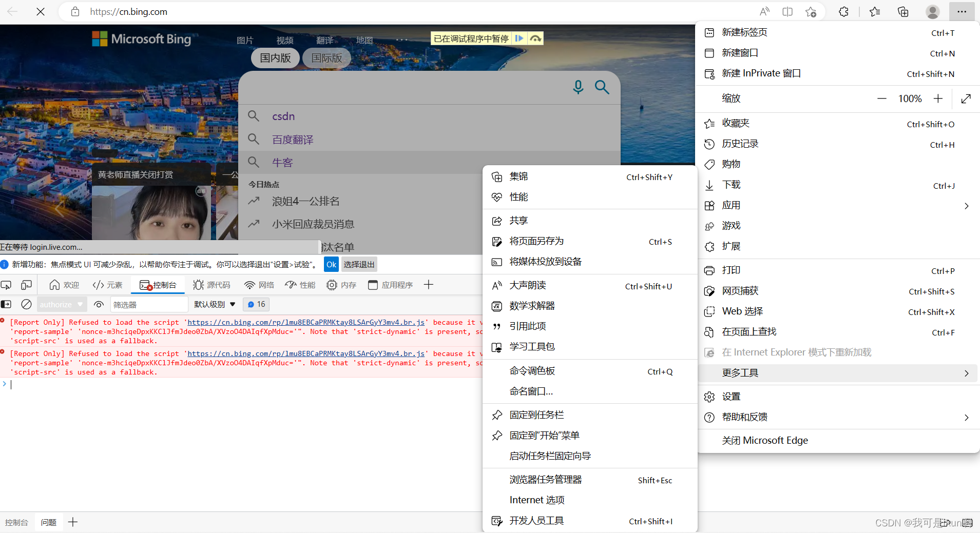Click the address bar URL field
Viewport: 980px width, 533px height.
411,11
